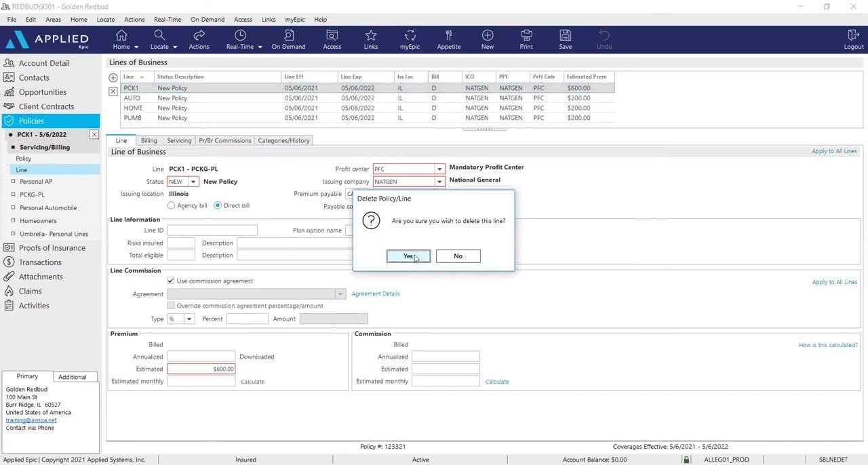Open the Links star icon
Screen dimensions: 868x465
click(371, 35)
